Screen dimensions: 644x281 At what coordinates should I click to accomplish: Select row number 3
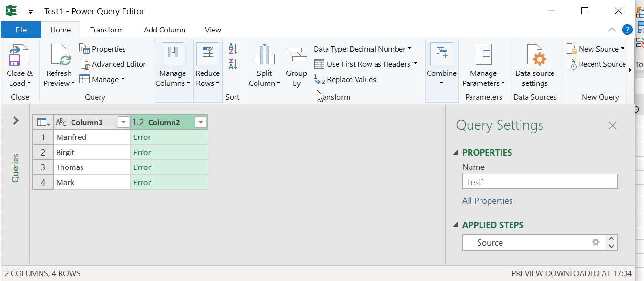(x=43, y=167)
